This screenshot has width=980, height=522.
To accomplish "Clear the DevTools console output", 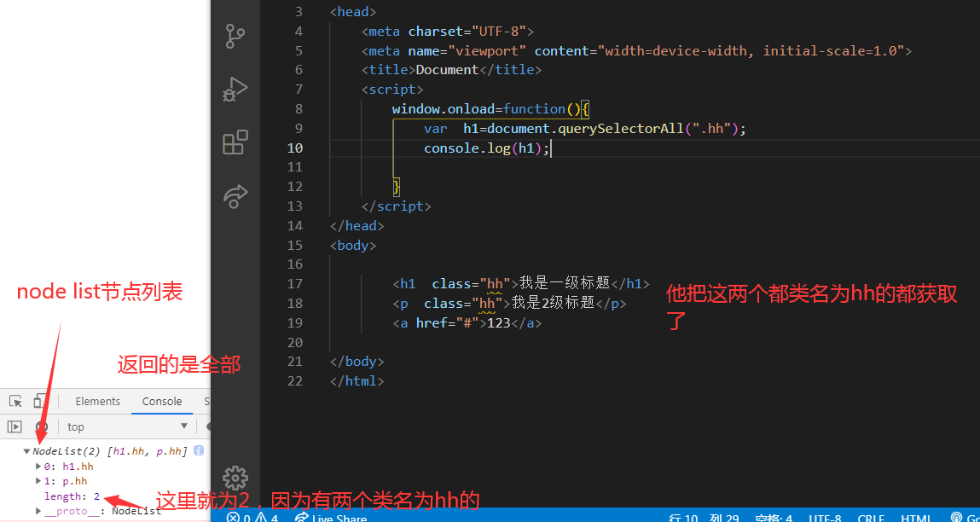I will (41, 426).
